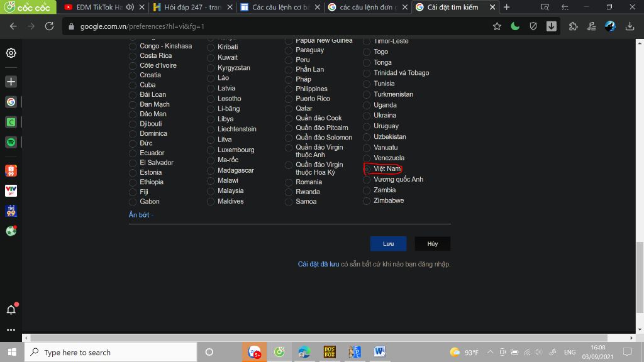
Task: Select the Đức region radio button
Action: (133, 143)
